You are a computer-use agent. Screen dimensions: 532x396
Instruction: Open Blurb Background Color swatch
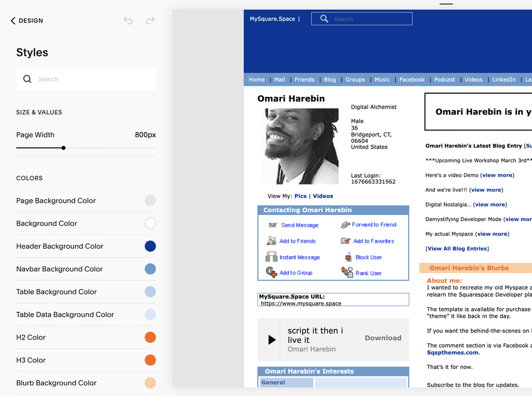pyautogui.click(x=151, y=383)
